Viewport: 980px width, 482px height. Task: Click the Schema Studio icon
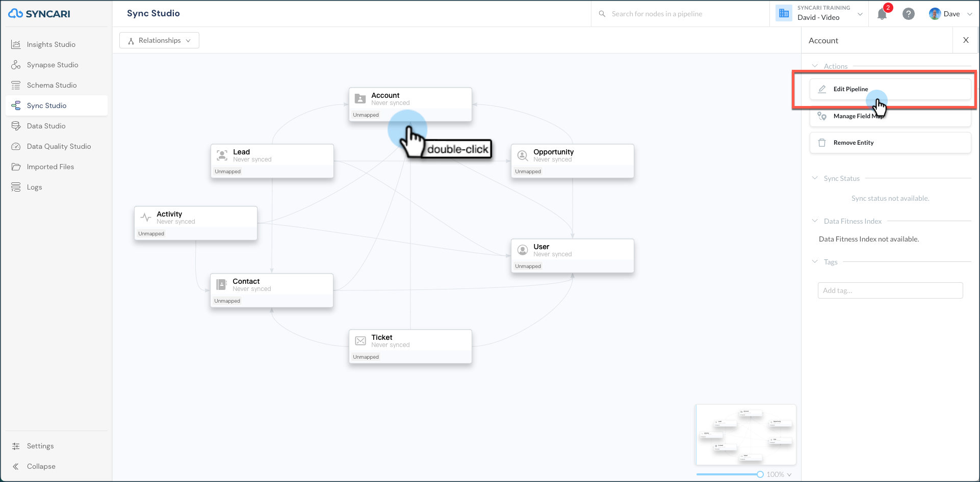point(16,85)
